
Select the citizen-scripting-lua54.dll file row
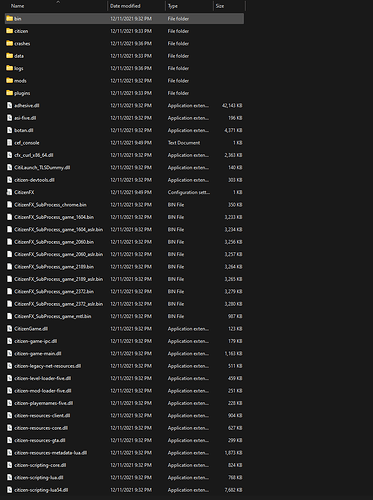tap(124, 490)
